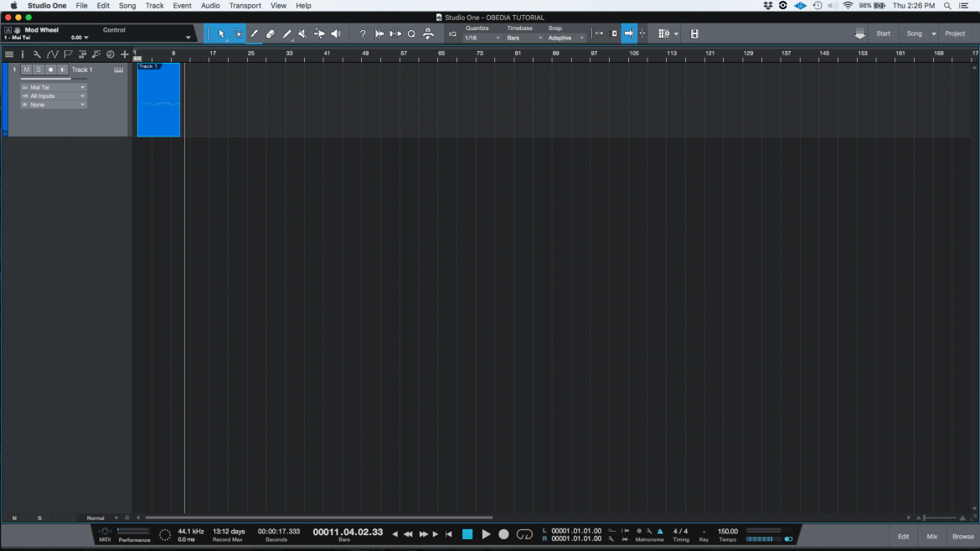
Task: Select the Eraser tool
Action: click(271, 33)
